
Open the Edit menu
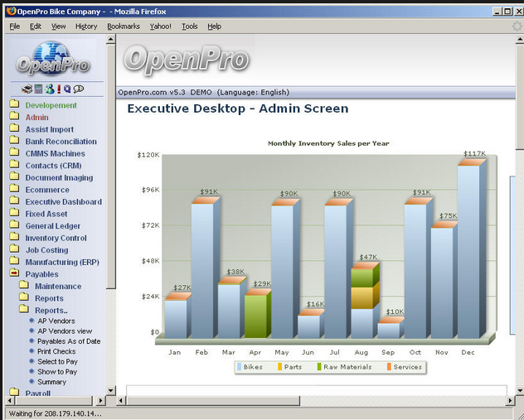[36, 27]
